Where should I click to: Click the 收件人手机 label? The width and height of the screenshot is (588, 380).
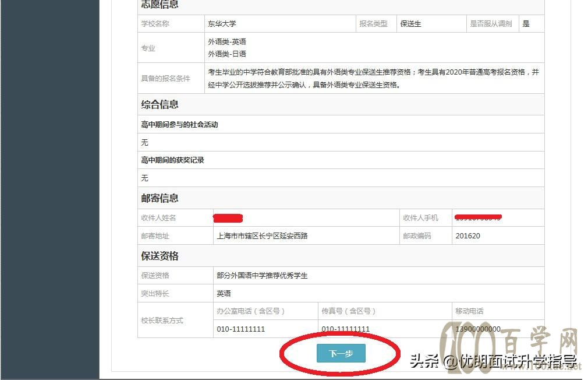tap(420, 218)
